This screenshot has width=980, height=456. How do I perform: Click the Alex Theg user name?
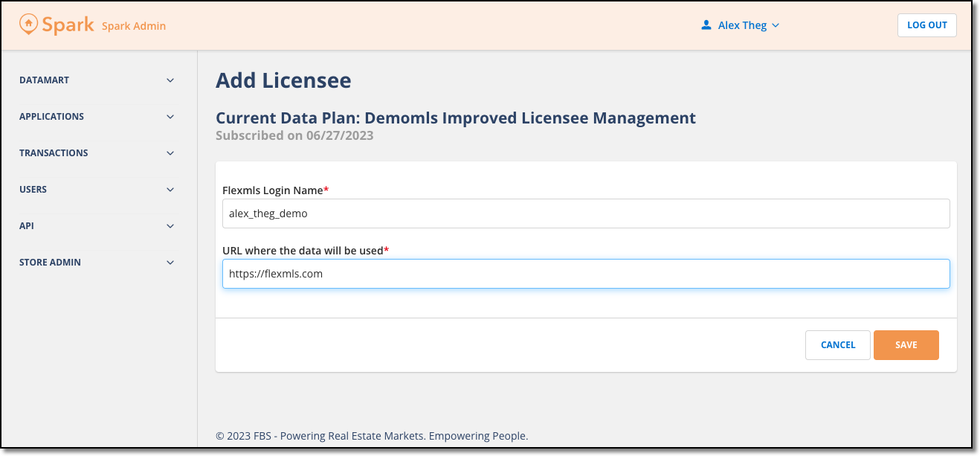(x=742, y=25)
